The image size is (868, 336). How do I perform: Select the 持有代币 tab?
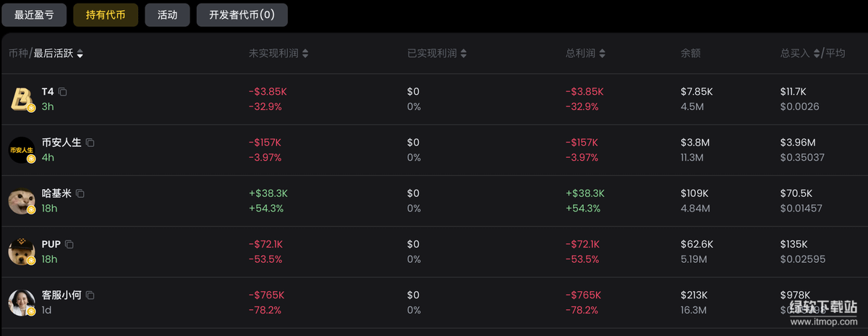(106, 14)
